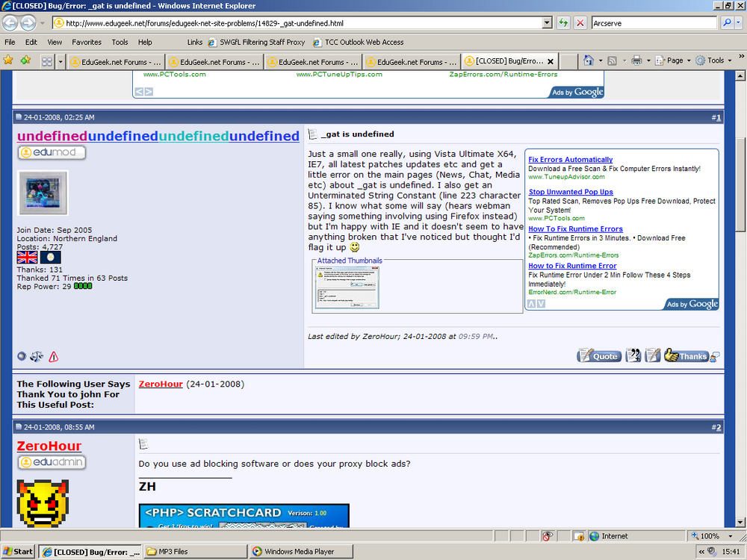
Task: Open the Favorites menu
Action: click(x=86, y=42)
